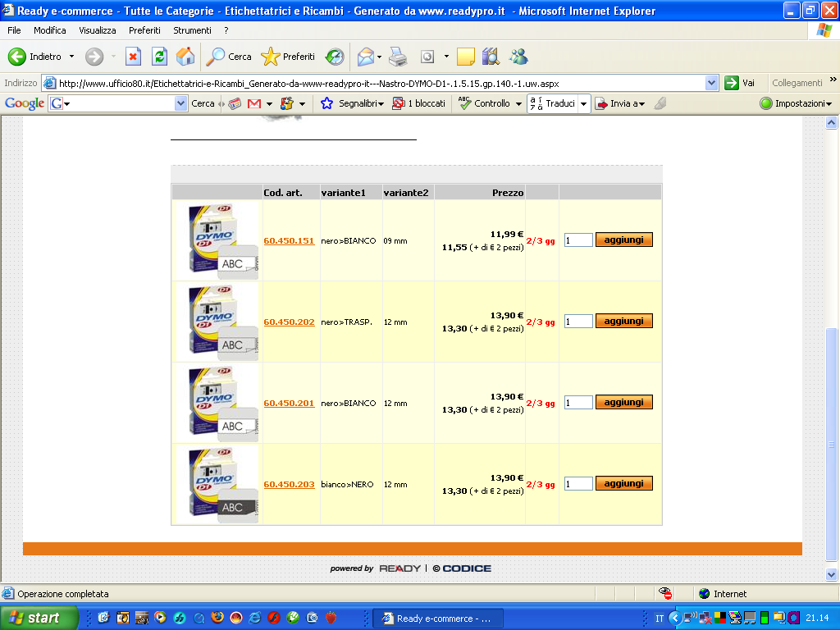Click Invia a send button
This screenshot has width=840, height=630.
pyautogui.click(x=620, y=103)
